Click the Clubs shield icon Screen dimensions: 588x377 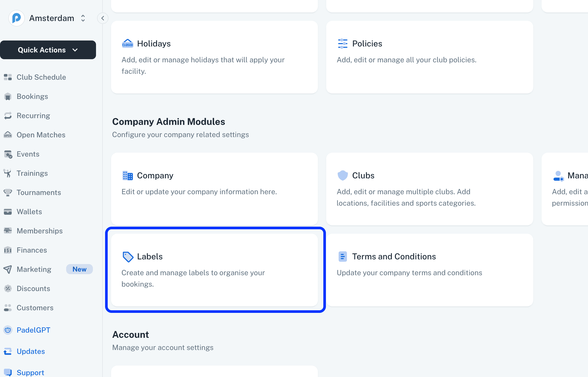pyautogui.click(x=343, y=176)
